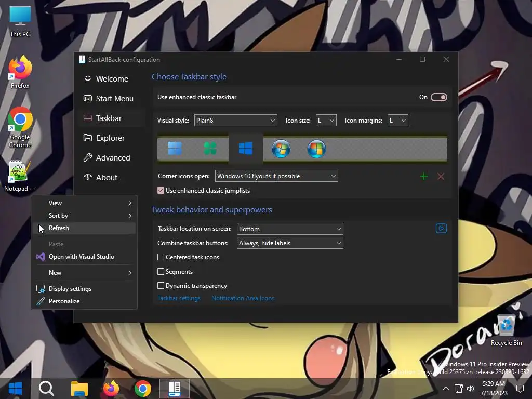This screenshot has height=399, width=532.
Task: Choose the Windows 7 orb start style
Action: pos(281,149)
